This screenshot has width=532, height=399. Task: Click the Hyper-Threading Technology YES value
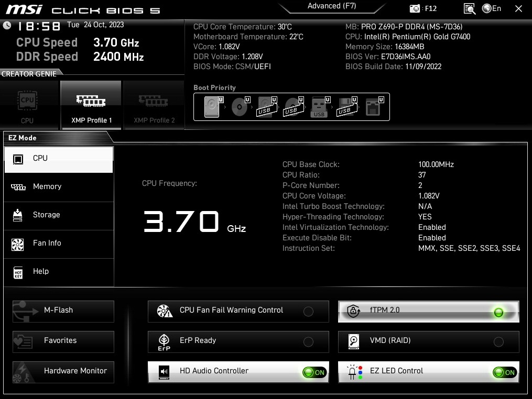click(x=425, y=217)
